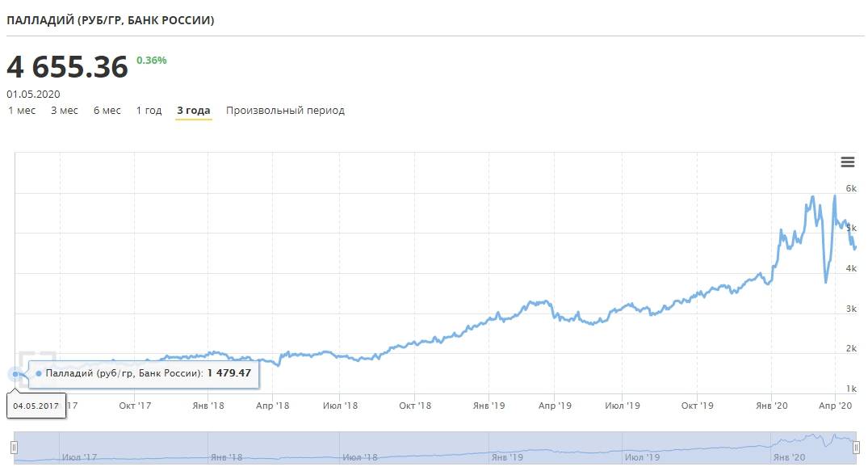Image resolution: width=868 pixels, height=471 pixels.
Task: Show the 1 год period chart
Action: coord(149,111)
